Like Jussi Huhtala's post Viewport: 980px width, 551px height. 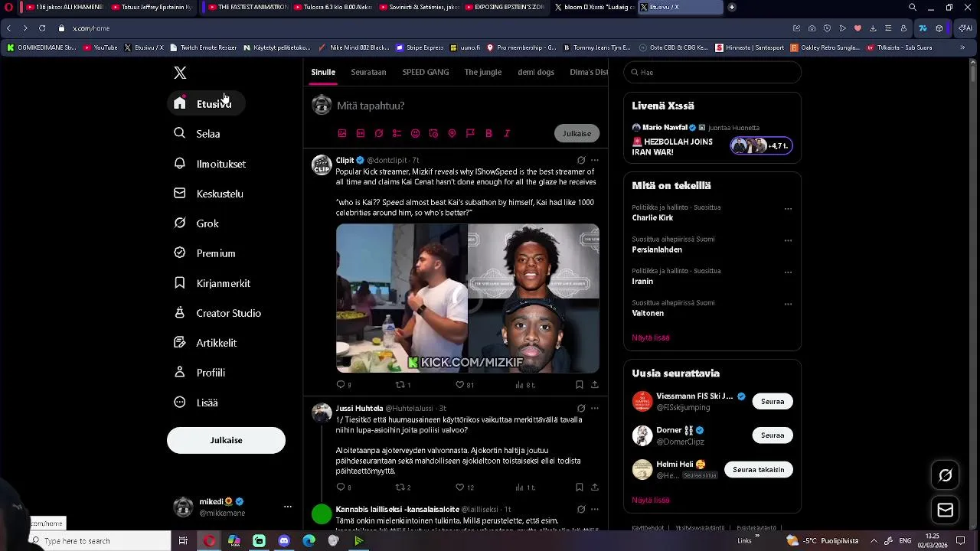click(465, 487)
